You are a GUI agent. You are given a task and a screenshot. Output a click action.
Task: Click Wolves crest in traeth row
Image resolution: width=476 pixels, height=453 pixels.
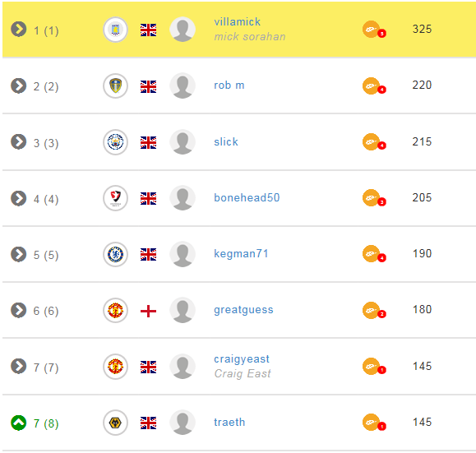coord(115,423)
